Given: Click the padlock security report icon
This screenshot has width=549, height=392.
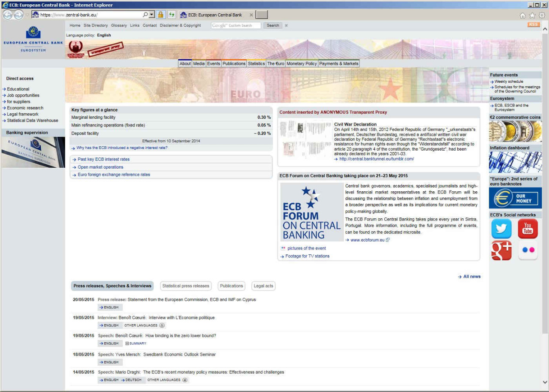Looking at the screenshot, I should click(160, 15).
